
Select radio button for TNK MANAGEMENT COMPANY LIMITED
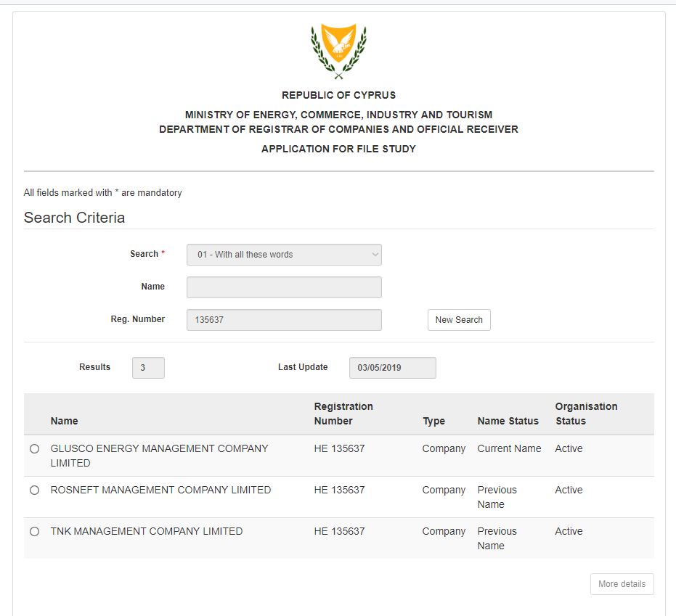coord(35,532)
